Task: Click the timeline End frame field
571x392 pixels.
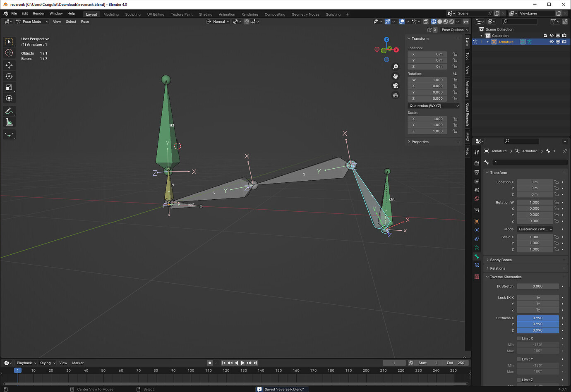Action: click(x=456, y=363)
